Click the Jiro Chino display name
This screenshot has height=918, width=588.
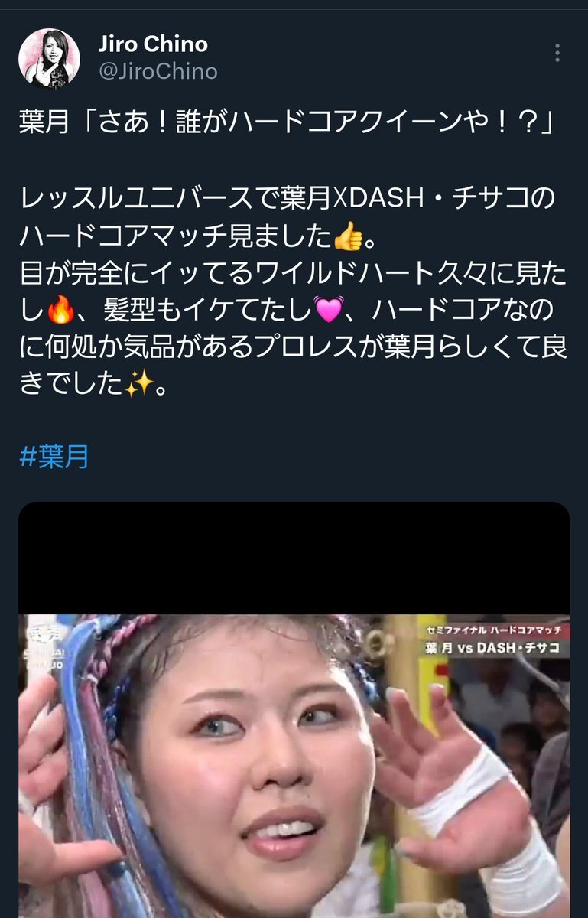(152, 44)
